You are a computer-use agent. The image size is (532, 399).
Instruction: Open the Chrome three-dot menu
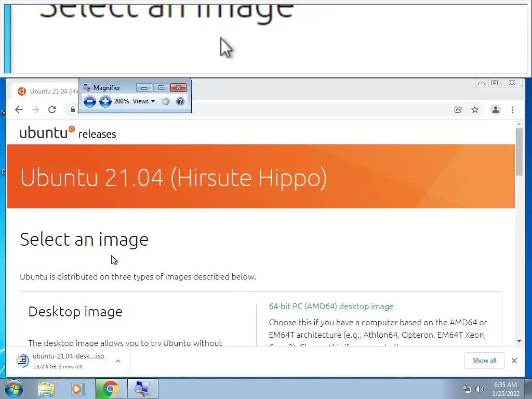click(x=512, y=110)
